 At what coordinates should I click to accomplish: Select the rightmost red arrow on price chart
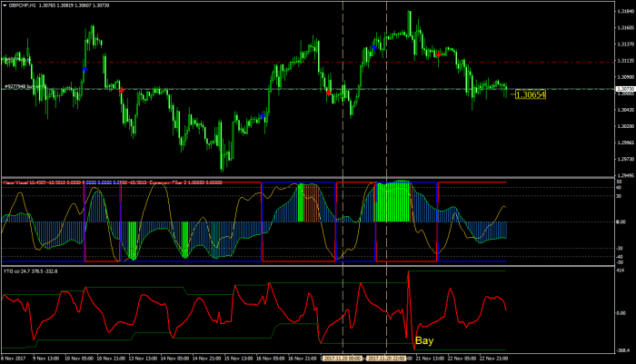[x=438, y=54]
